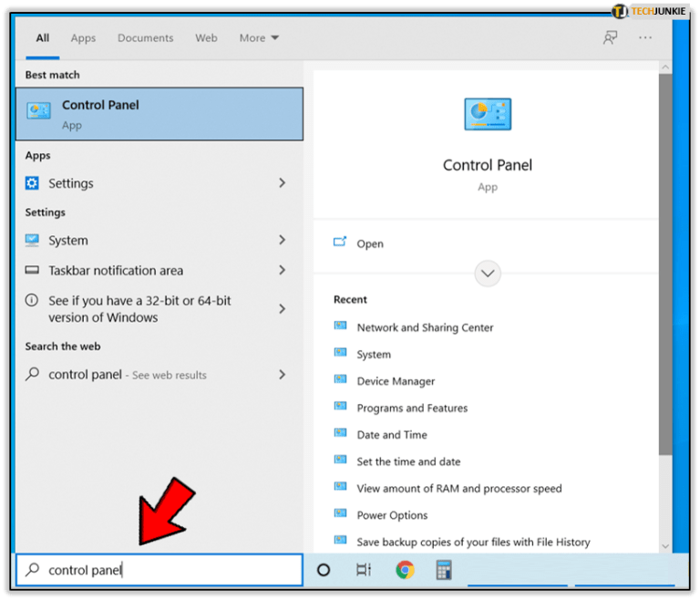Select the Web tab
The width and height of the screenshot is (700, 600).
[x=206, y=38]
